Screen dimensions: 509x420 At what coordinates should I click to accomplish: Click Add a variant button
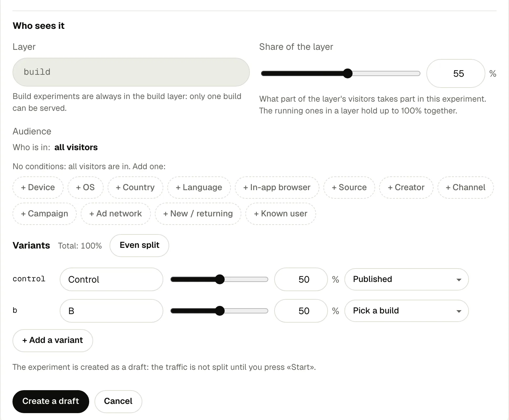tap(53, 340)
